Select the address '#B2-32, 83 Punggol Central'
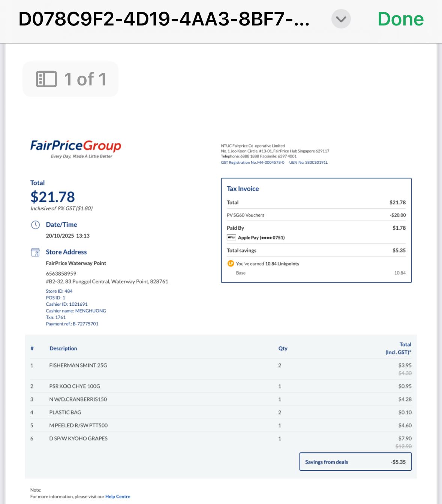This screenshot has width=442, height=504. click(78, 281)
